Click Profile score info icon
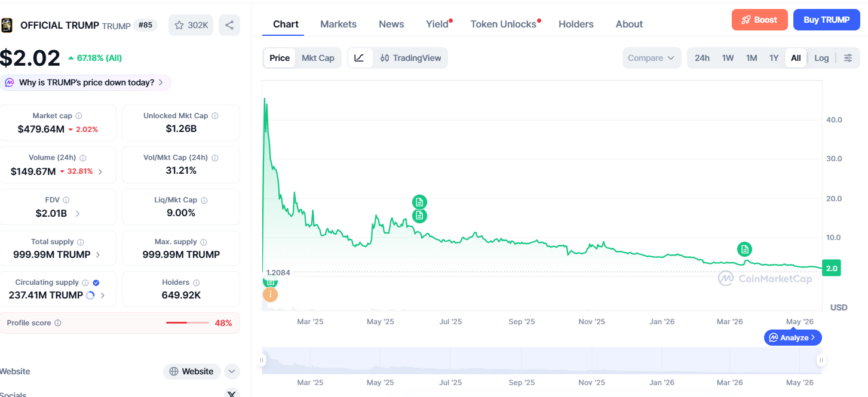 pos(58,323)
